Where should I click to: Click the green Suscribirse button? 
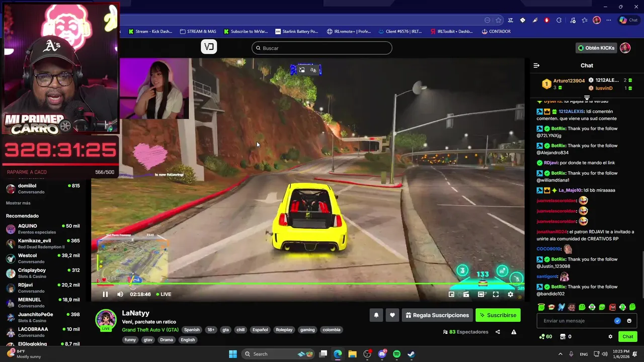(498, 315)
